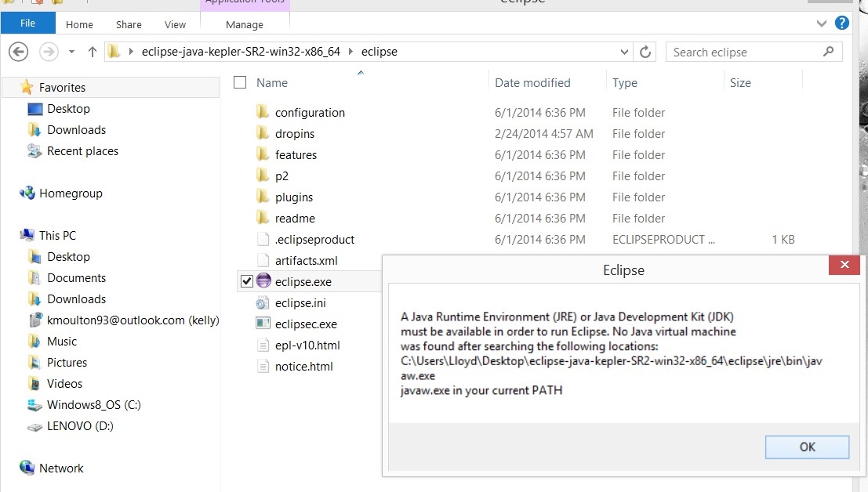Expand the ribbon with the chevron
This screenshot has width=868, height=492.
[x=822, y=24]
